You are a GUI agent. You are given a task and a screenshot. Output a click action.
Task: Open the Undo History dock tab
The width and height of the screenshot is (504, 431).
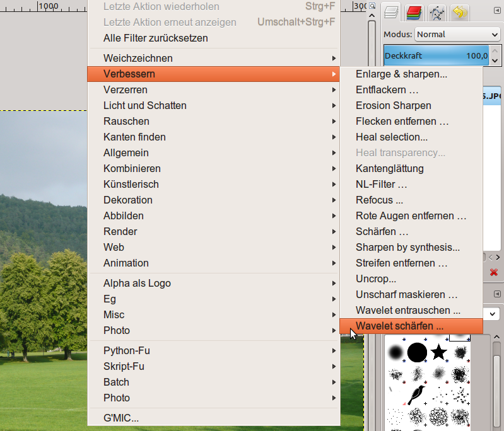tap(460, 13)
